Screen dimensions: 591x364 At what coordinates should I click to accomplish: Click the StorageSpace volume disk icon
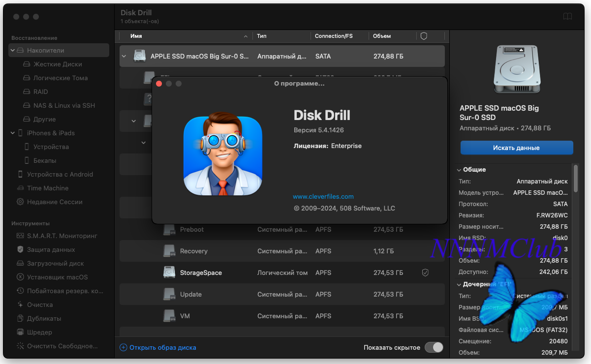pyautogui.click(x=169, y=273)
